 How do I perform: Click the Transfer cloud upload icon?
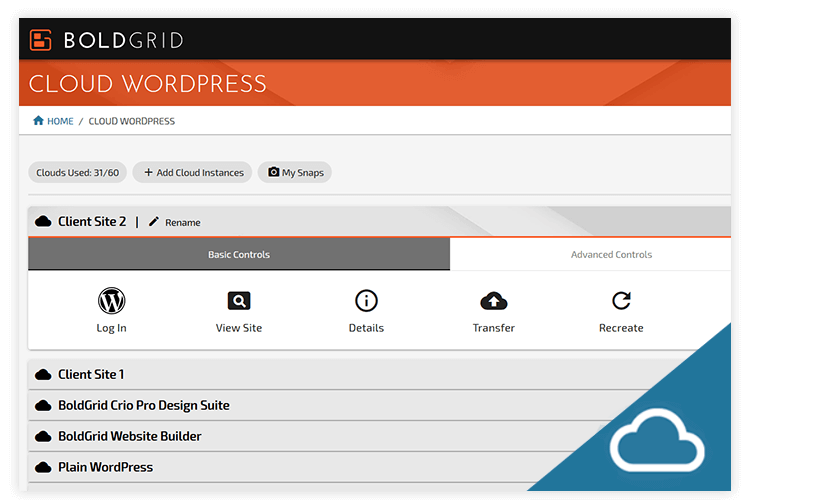tap(494, 301)
